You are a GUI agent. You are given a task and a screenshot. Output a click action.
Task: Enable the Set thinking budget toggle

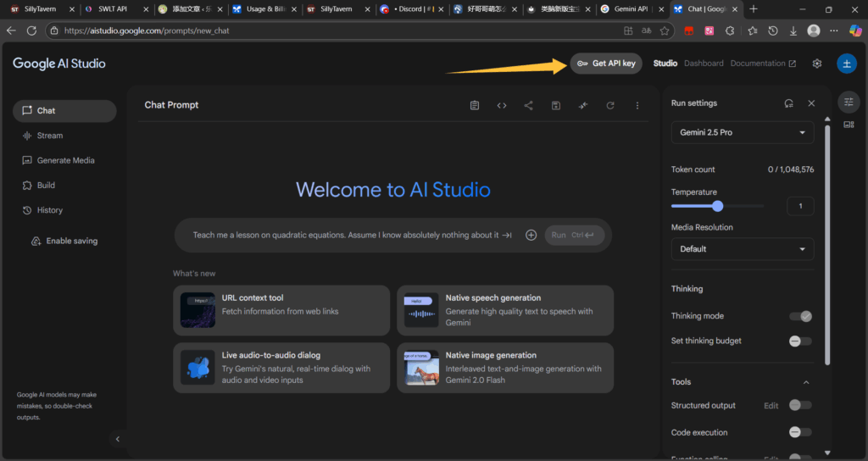coord(800,341)
